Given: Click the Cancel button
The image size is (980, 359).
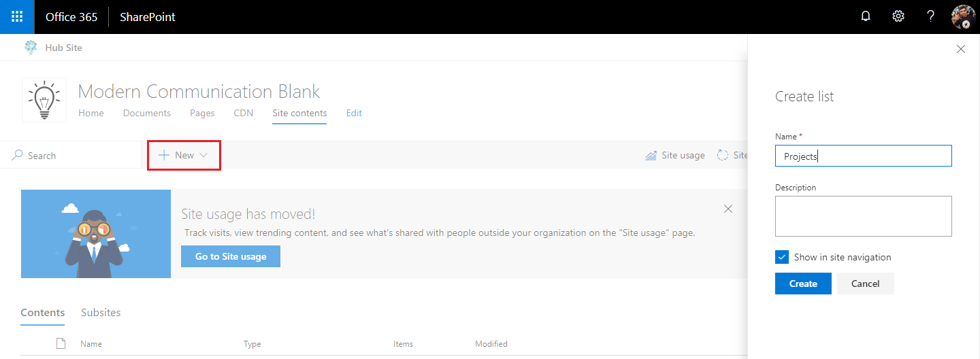Looking at the screenshot, I should click(865, 284).
